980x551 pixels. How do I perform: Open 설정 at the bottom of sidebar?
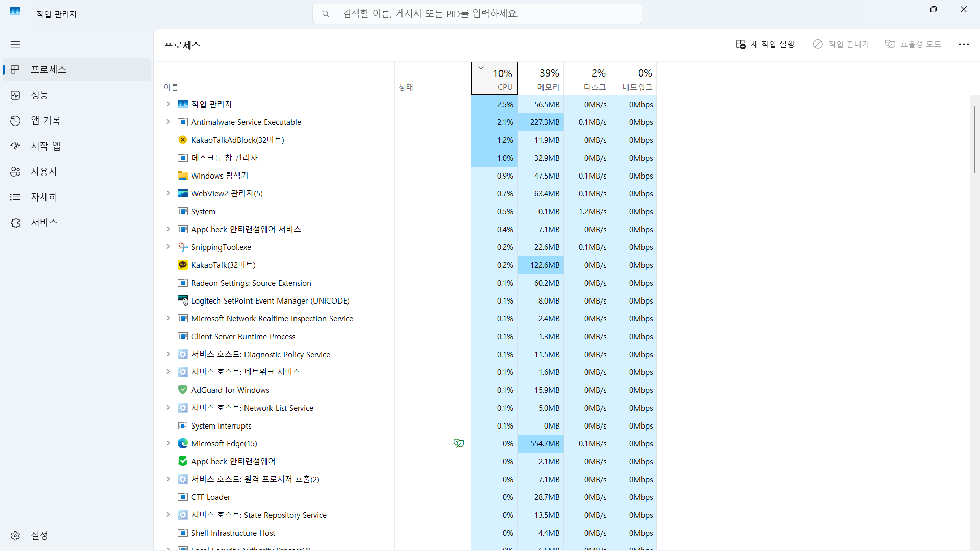(77, 535)
